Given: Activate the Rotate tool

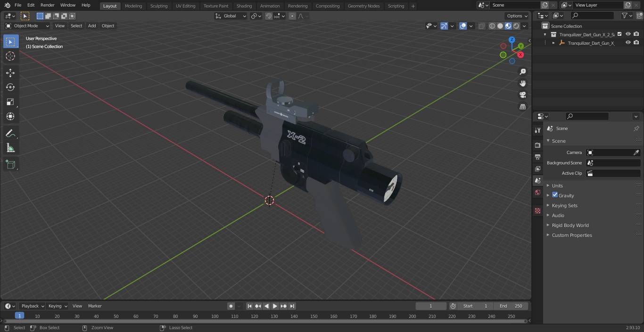Looking at the screenshot, I should (10, 87).
